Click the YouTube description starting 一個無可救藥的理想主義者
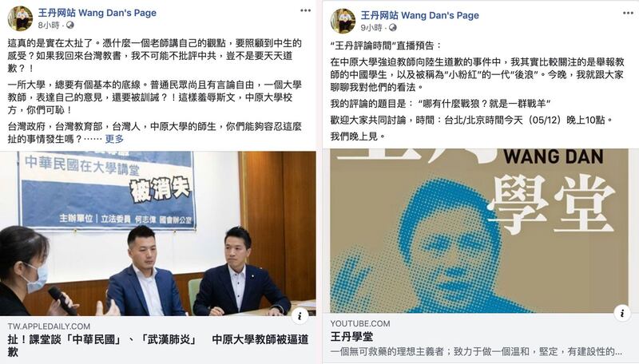The image size is (639, 364). point(476,351)
